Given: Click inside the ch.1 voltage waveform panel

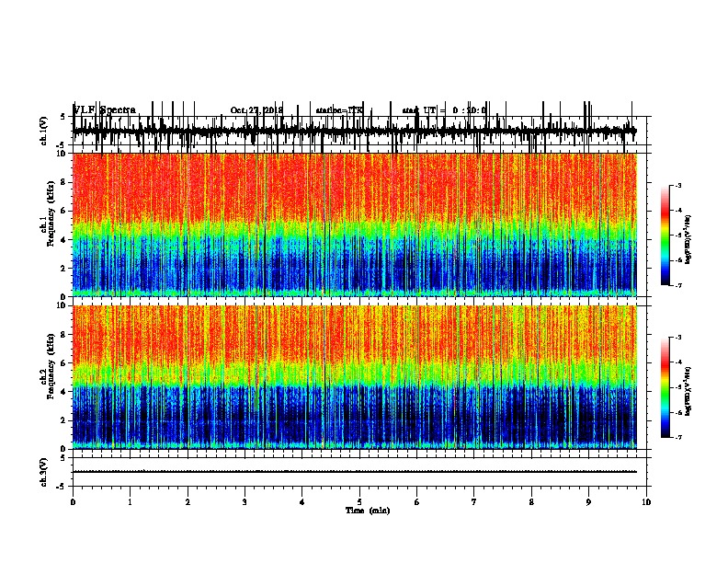Looking at the screenshot, I should click(359, 131).
